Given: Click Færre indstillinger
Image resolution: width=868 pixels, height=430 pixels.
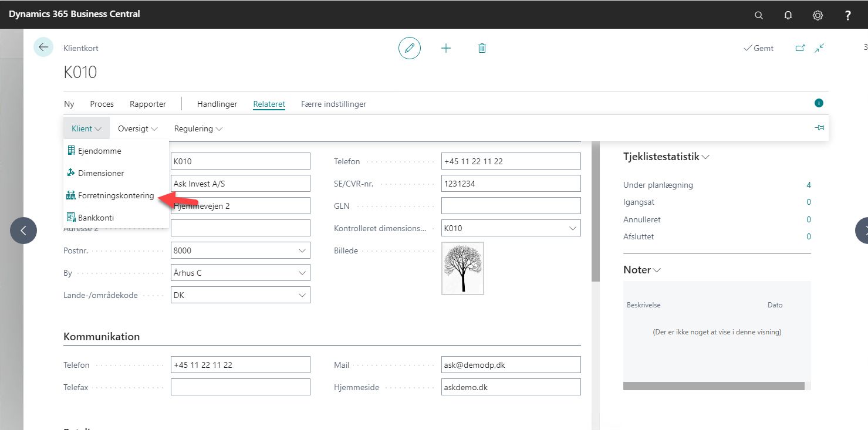Looking at the screenshot, I should [x=334, y=104].
